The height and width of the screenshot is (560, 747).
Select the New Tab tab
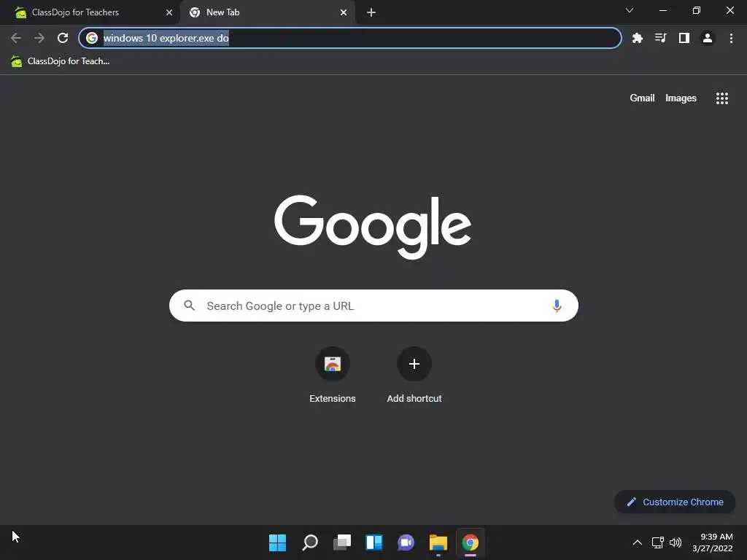(x=267, y=12)
